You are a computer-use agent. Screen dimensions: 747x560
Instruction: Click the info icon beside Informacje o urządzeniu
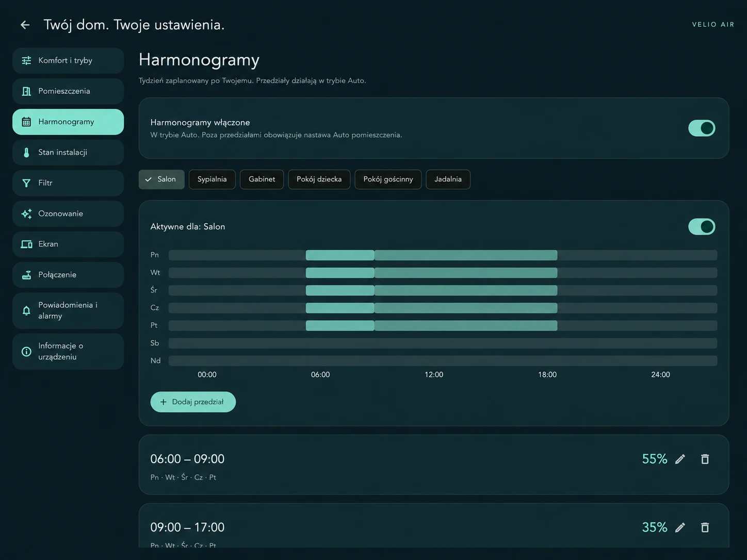[x=26, y=352]
